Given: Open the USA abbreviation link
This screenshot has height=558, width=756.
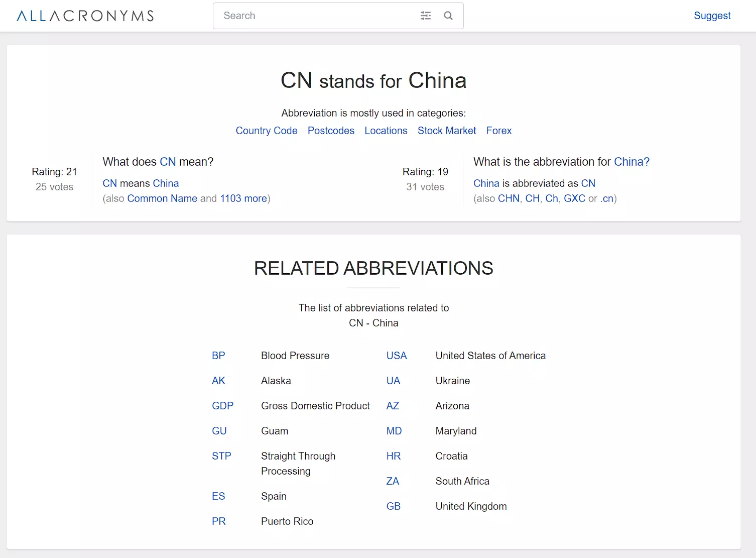Looking at the screenshot, I should [396, 356].
